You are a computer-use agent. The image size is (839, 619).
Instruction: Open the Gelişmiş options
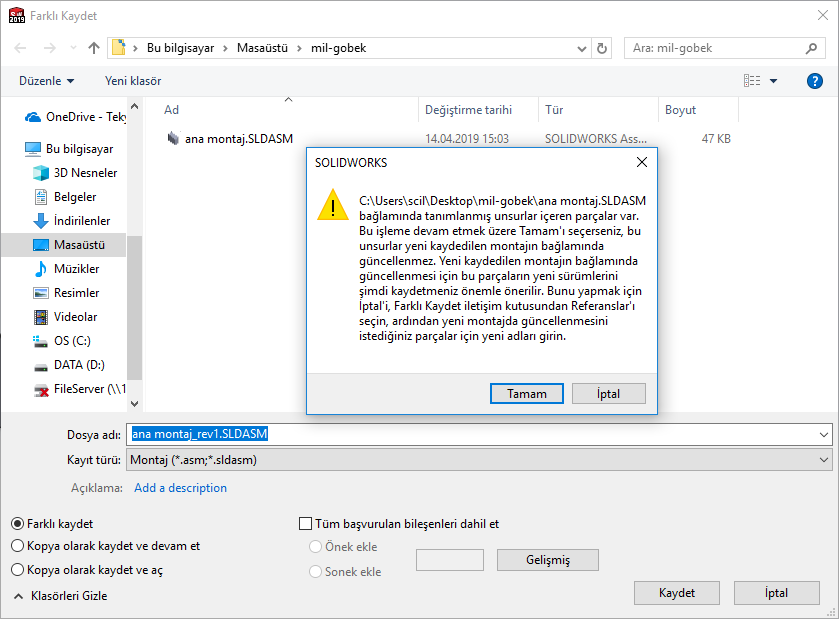[x=547, y=560]
